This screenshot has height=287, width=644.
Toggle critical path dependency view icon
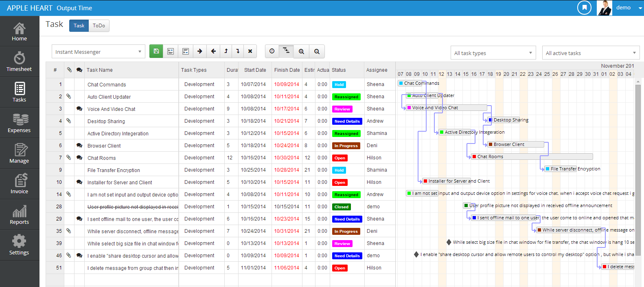287,51
